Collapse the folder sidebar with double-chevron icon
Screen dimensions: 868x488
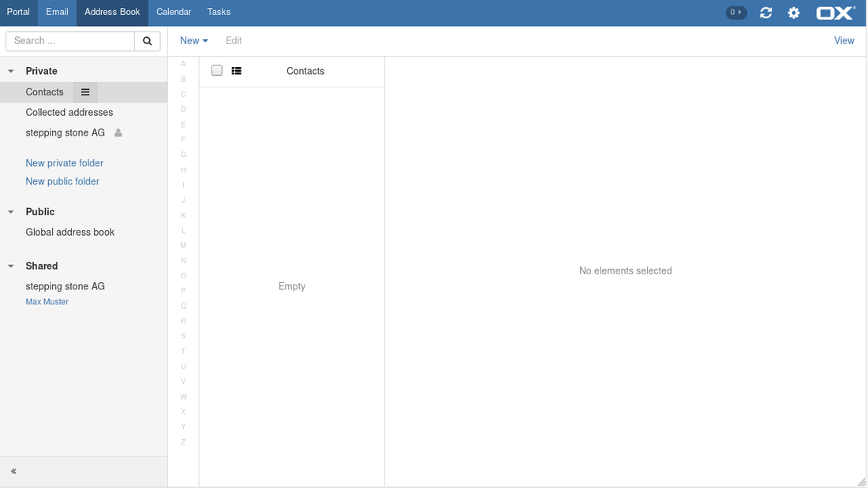14,471
